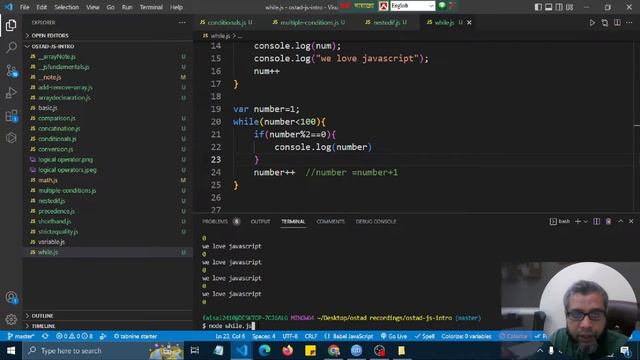Open the File menu

24,7
